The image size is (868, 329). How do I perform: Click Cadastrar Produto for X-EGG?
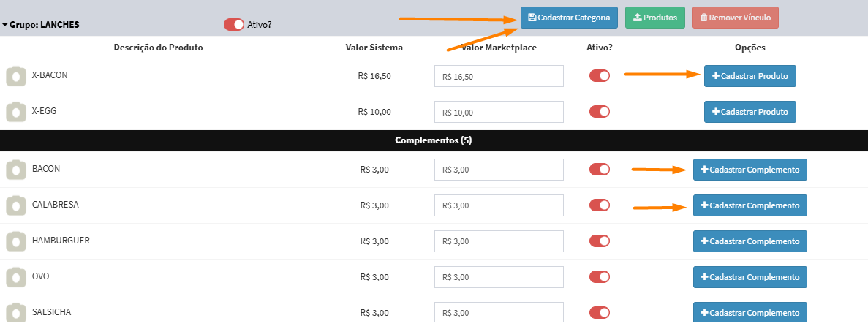point(750,112)
